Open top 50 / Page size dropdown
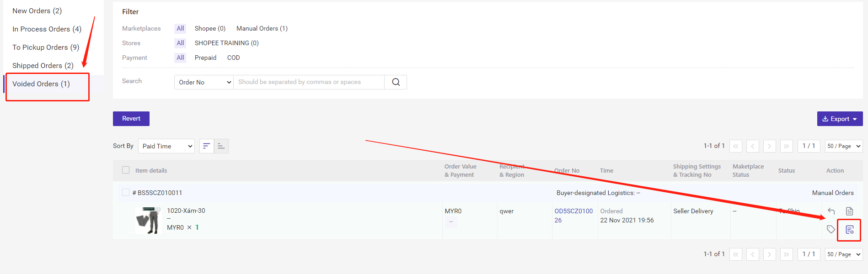Image resolution: width=868 pixels, height=274 pixels. pyautogui.click(x=844, y=146)
